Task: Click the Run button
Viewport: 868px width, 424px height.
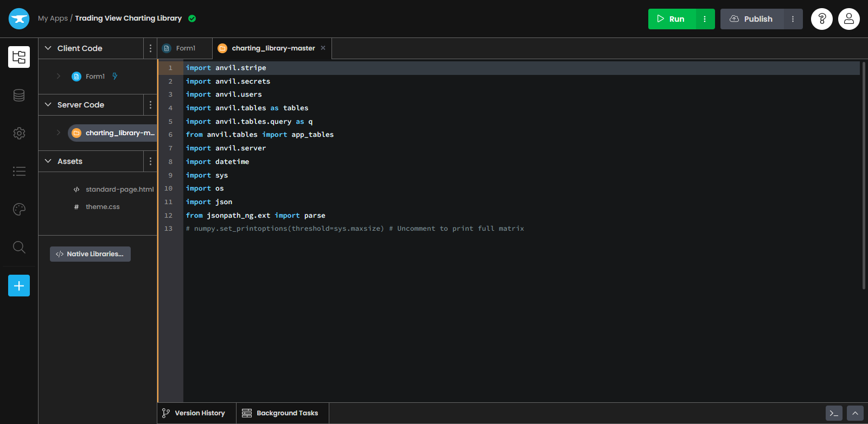Action: pyautogui.click(x=672, y=19)
